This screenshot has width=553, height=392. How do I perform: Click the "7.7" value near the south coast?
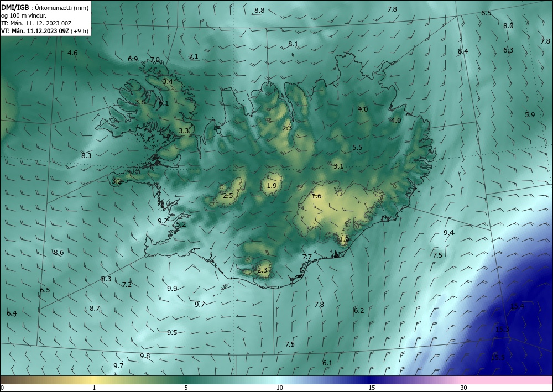[x=307, y=257]
